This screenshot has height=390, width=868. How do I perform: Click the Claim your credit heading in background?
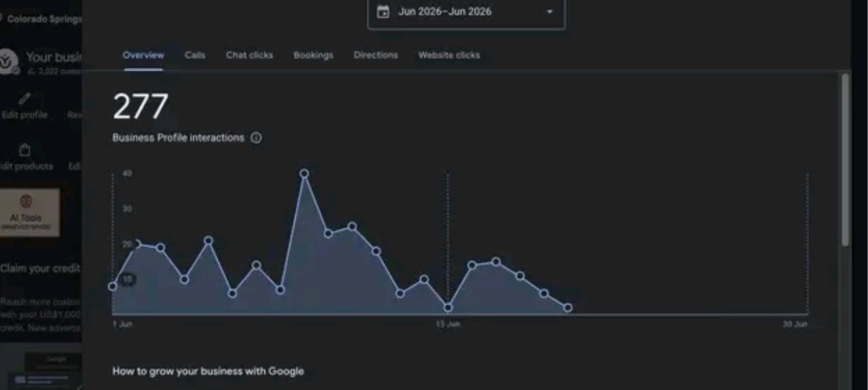tap(40, 268)
